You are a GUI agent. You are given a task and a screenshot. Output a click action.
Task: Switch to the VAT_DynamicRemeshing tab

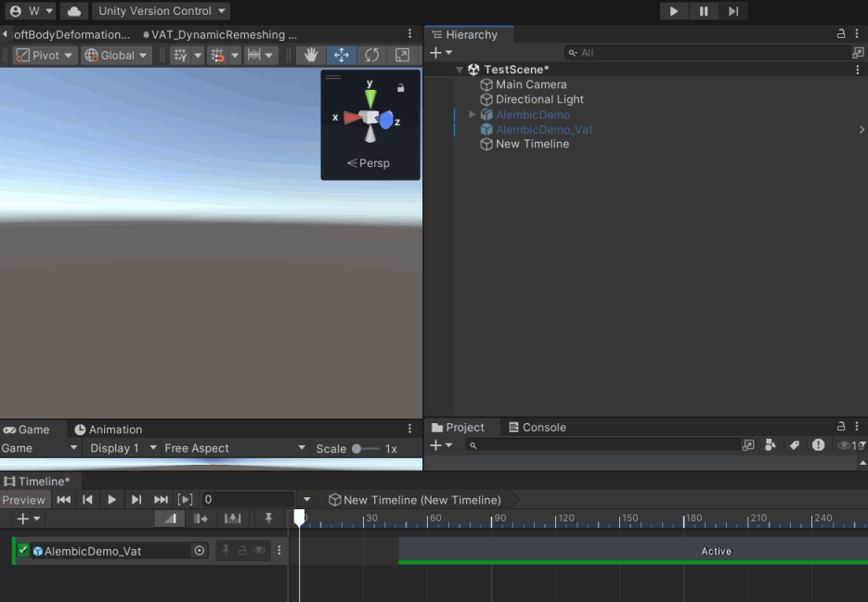(x=220, y=35)
